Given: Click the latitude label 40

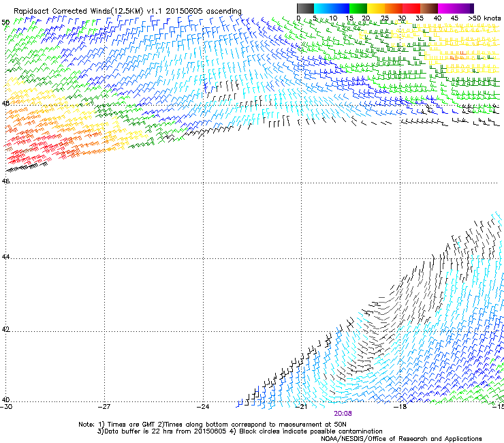Looking at the screenshot, I should tap(5, 400).
